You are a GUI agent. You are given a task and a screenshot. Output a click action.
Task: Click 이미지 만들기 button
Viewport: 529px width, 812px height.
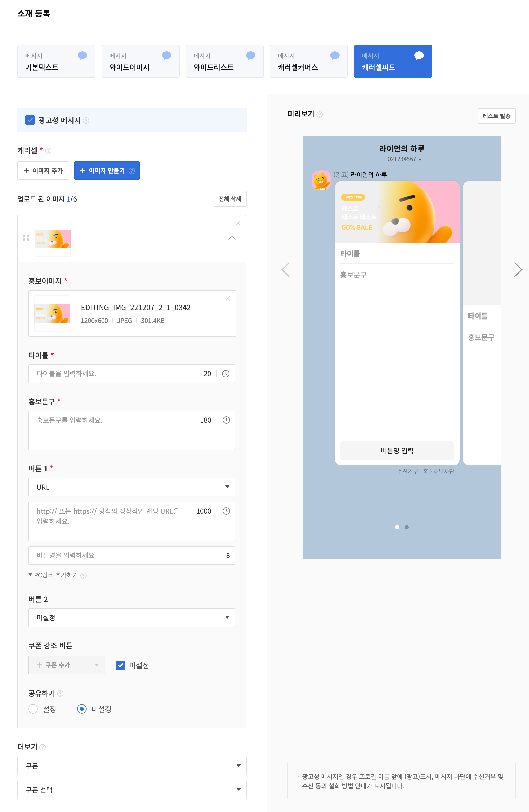[x=107, y=171]
